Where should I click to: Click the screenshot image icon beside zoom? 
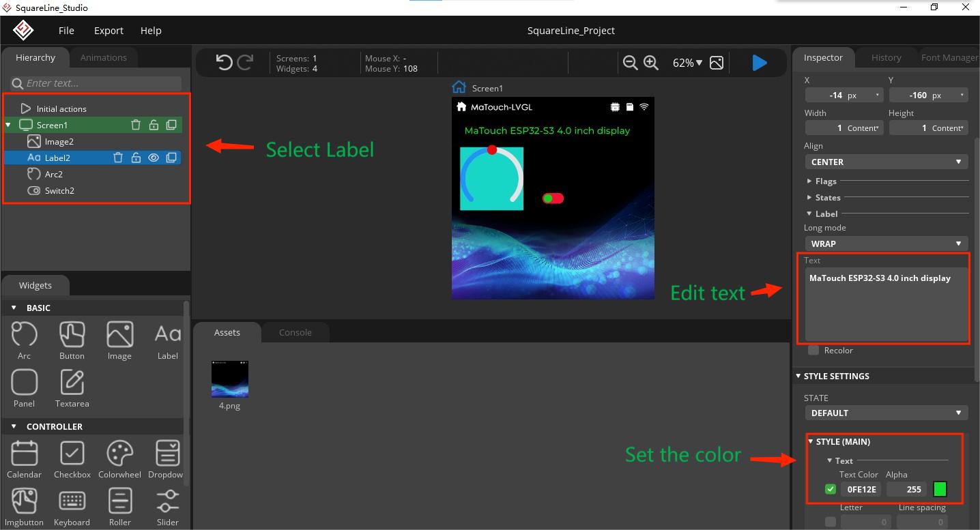tap(716, 63)
